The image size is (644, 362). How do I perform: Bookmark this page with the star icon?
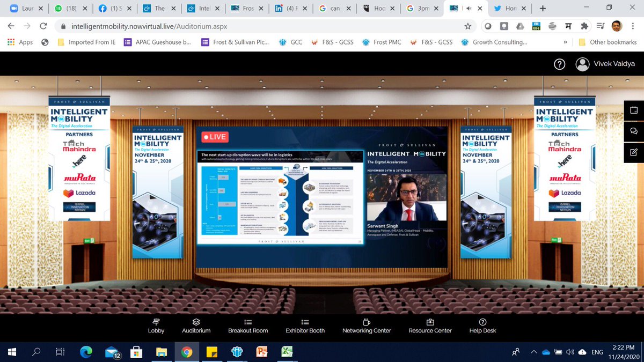click(467, 26)
